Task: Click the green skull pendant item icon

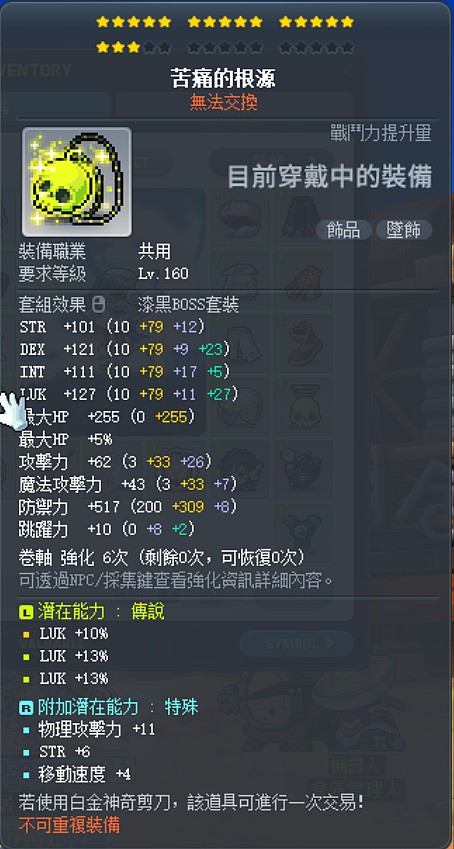Action: point(76,182)
